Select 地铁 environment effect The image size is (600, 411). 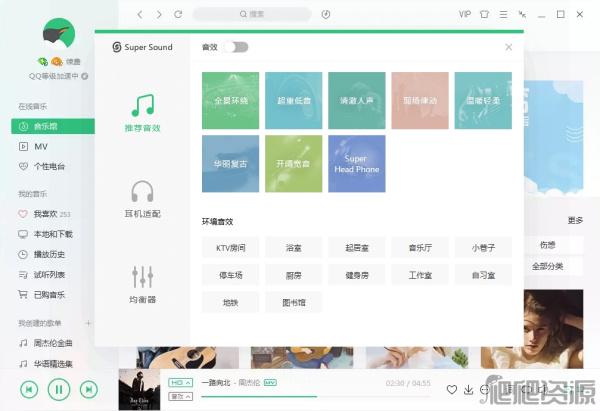point(230,302)
